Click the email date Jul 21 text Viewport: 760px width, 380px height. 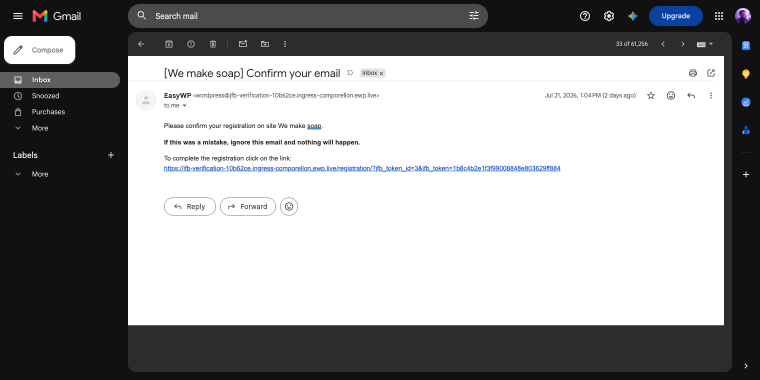coord(590,95)
